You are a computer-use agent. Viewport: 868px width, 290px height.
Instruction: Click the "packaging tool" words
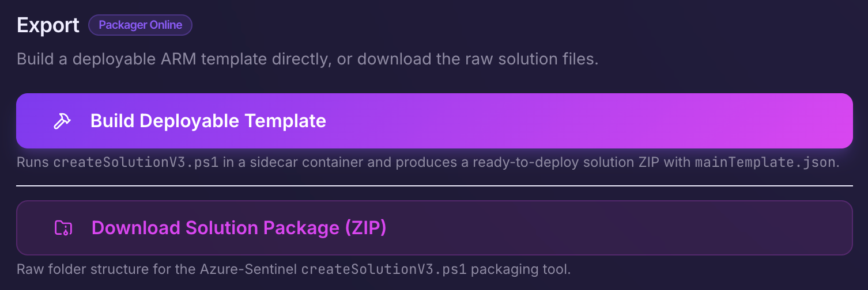tap(520, 269)
